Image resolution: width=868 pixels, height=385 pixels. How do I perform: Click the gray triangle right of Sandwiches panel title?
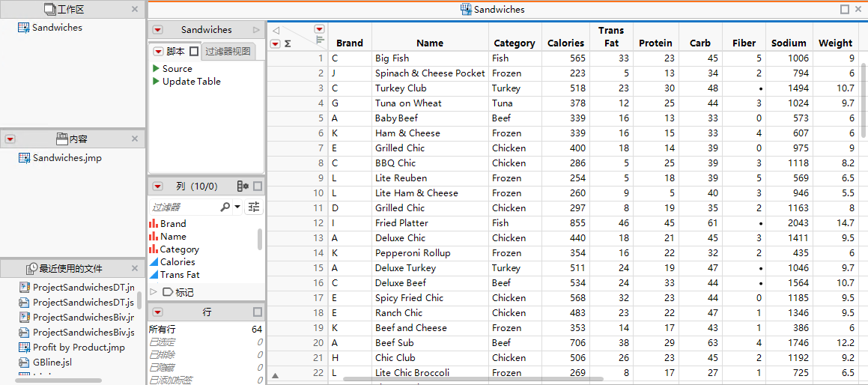click(255, 30)
